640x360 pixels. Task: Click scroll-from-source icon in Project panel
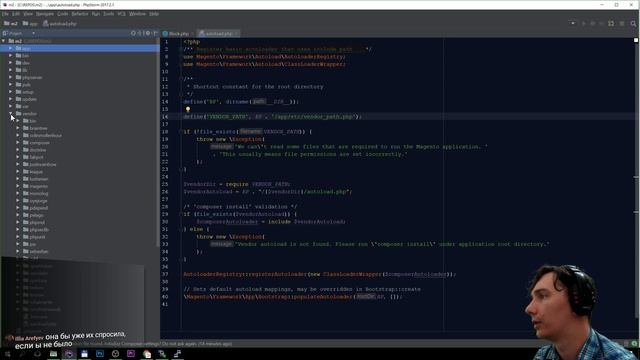click(133, 33)
